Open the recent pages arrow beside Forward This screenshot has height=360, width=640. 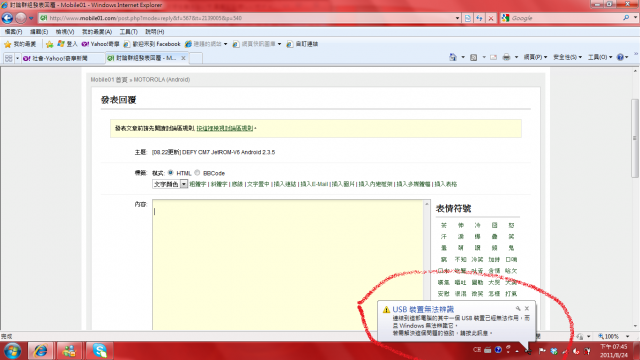click(x=31, y=18)
